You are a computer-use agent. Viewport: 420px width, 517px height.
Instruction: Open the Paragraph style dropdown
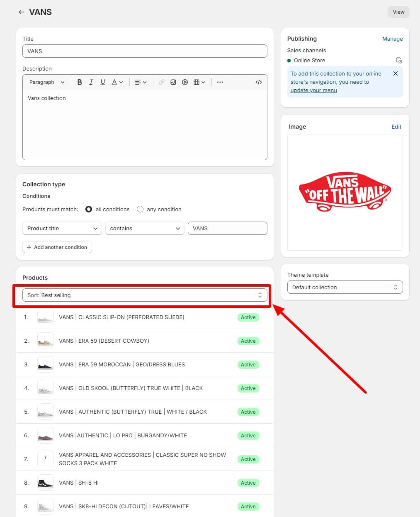tap(46, 82)
